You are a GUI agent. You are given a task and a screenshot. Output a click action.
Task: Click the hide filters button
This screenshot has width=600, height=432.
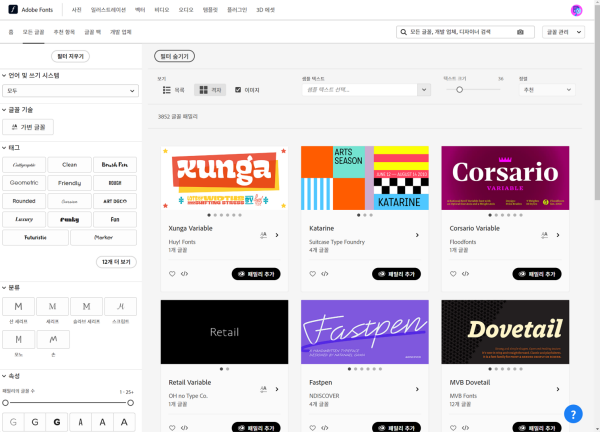pos(174,56)
